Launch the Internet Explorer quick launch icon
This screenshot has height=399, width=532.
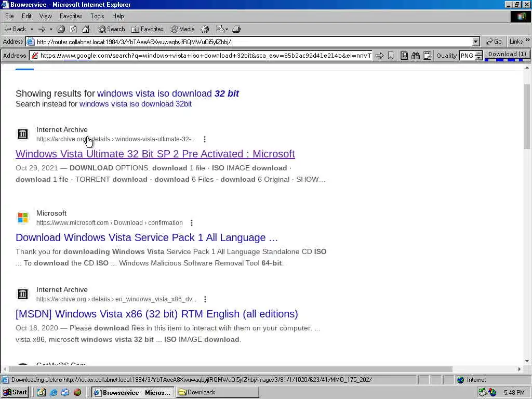54,393
